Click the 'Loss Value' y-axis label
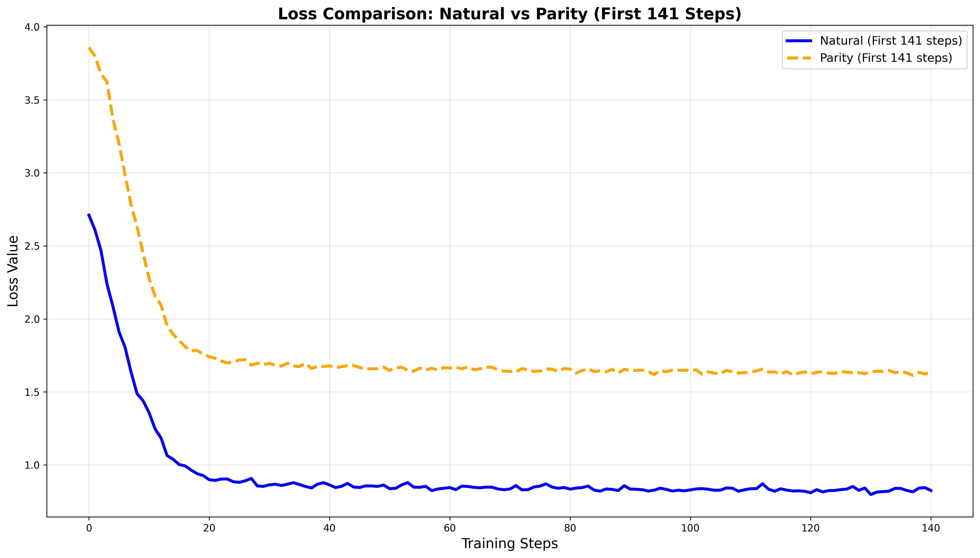Viewport: 980px width, 558px height. (13, 271)
